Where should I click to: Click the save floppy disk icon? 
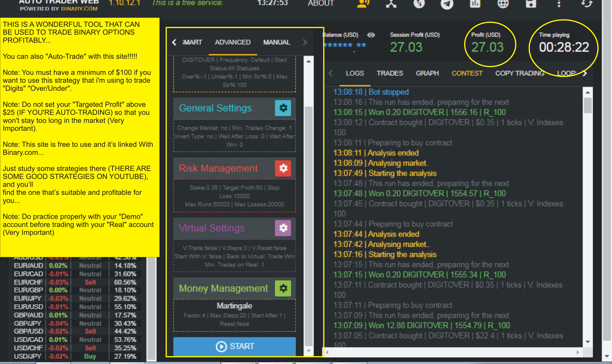point(531,3)
